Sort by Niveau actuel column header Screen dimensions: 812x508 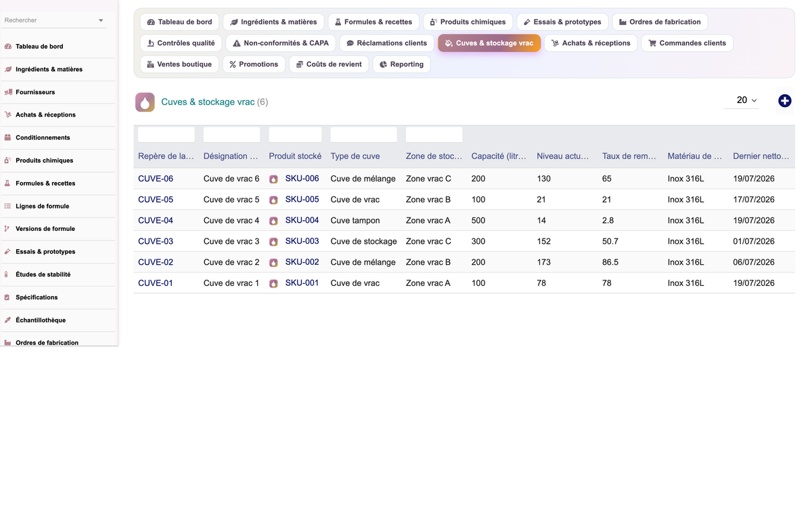563,156
